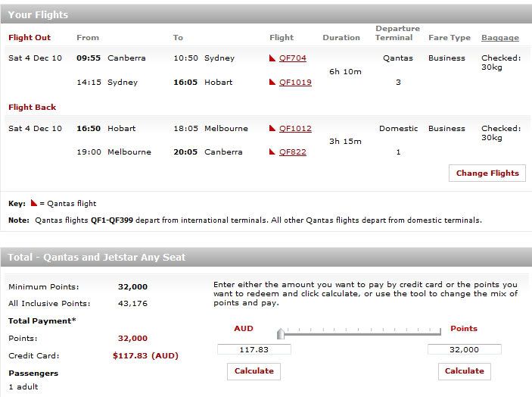Open flight QF704 details link

292,58
